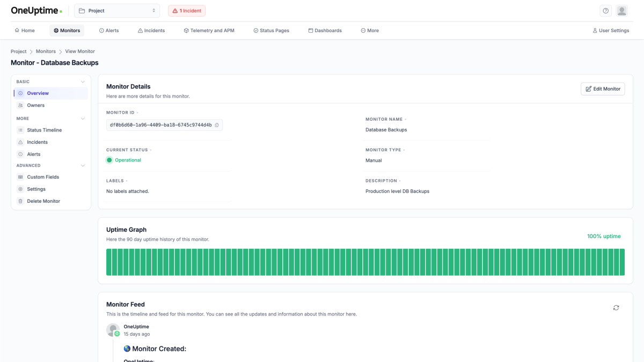This screenshot has height=362, width=644.
Task: Open Alerts in the sidebar
Action: click(x=51, y=154)
